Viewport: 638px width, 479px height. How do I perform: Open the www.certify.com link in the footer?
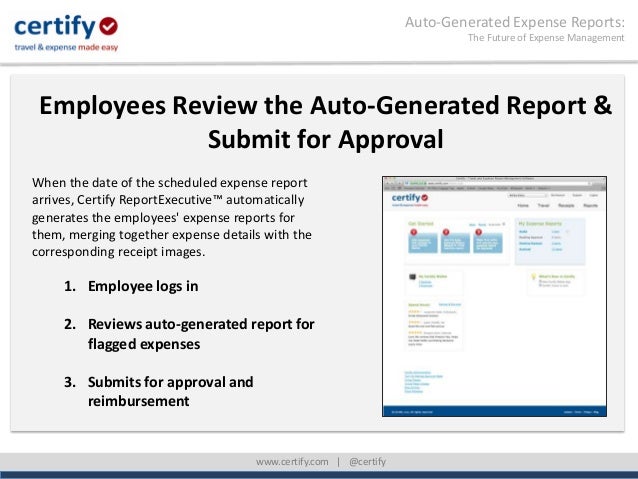pyautogui.click(x=292, y=462)
